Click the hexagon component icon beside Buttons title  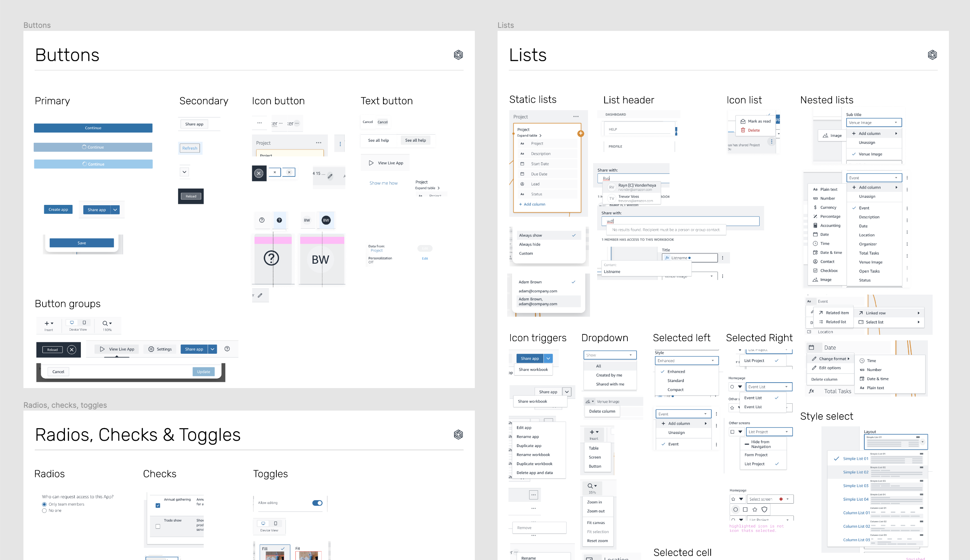click(x=458, y=55)
